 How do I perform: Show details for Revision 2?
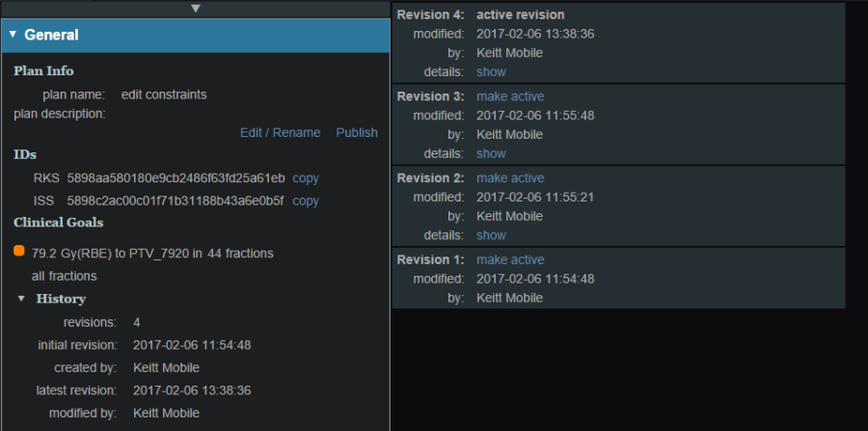491,235
